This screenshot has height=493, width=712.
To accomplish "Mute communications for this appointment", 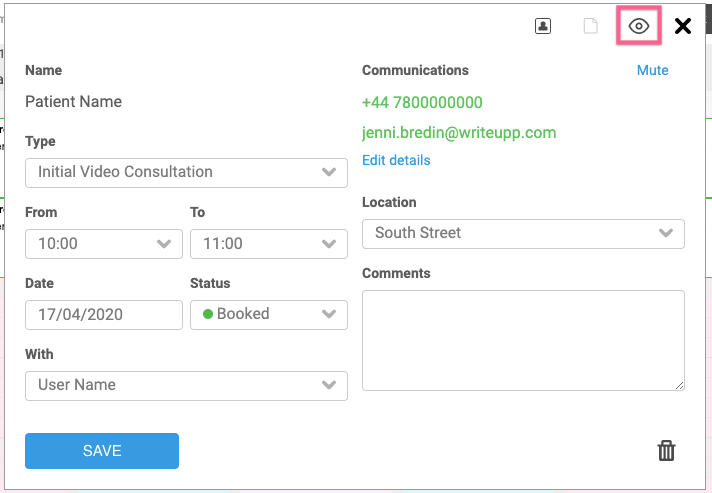I will [x=652, y=70].
